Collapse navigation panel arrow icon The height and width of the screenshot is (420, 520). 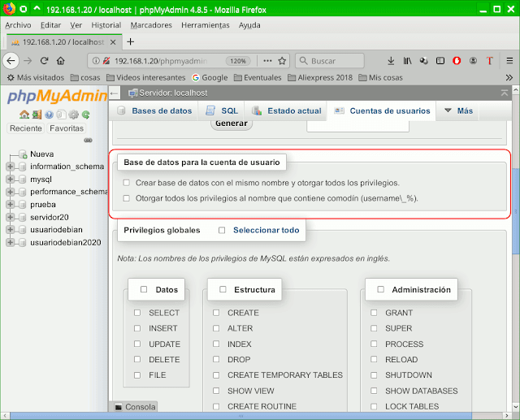point(115,93)
